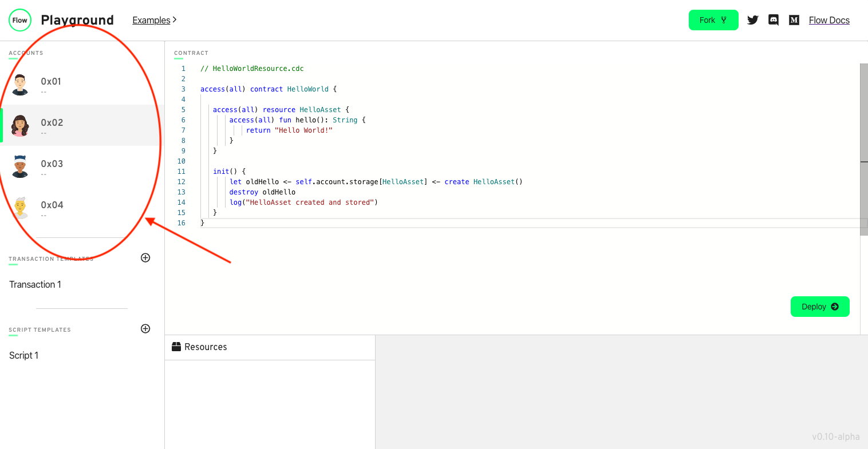Select account 0x03
Image resolution: width=868 pixels, height=449 pixels.
pos(82,166)
